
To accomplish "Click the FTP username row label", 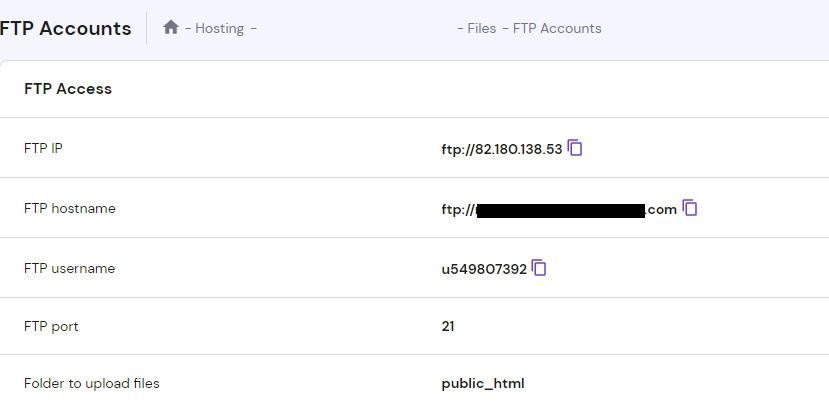I will pyautogui.click(x=70, y=268).
